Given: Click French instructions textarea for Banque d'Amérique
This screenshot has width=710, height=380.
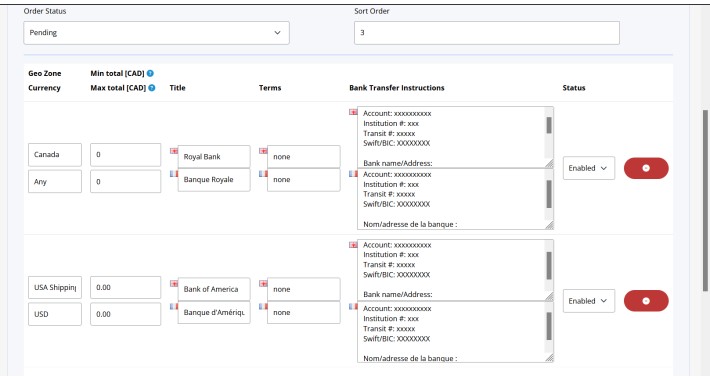Looking at the screenshot, I should click(455, 332).
